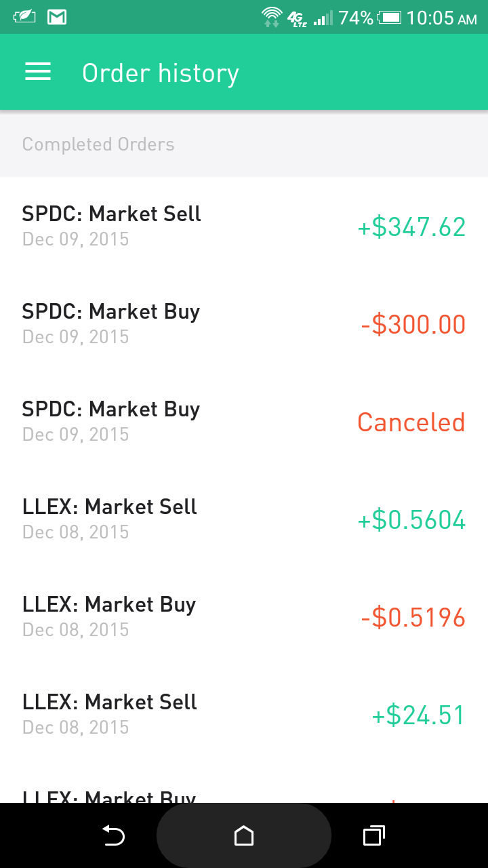Screen dimensions: 488x868
Task: Tap the 10:05 AM clock
Action: tap(442, 18)
